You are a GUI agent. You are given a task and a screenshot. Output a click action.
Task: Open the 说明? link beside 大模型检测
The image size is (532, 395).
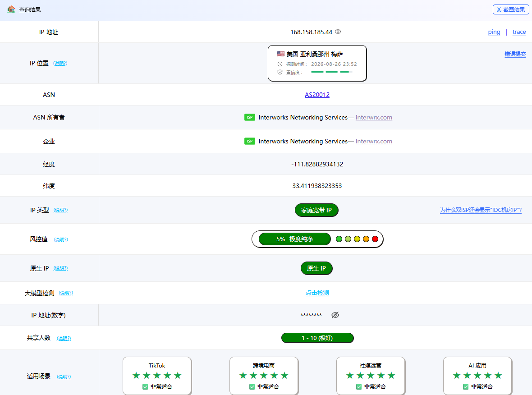(x=66, y=293)
